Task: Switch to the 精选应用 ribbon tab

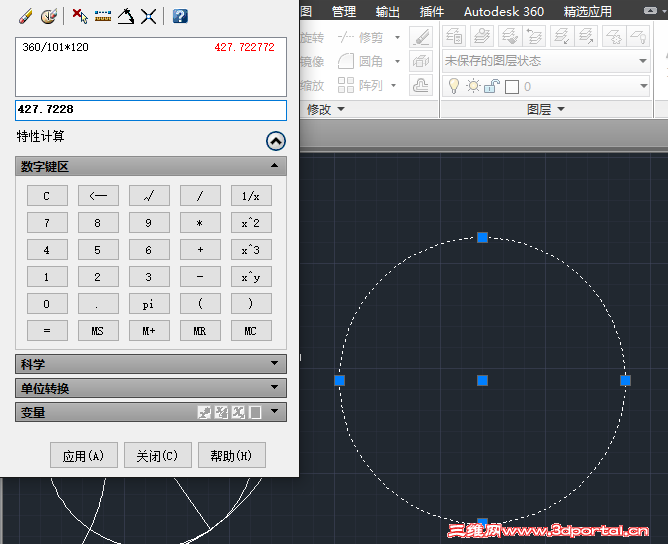Action: coord(587,12)
